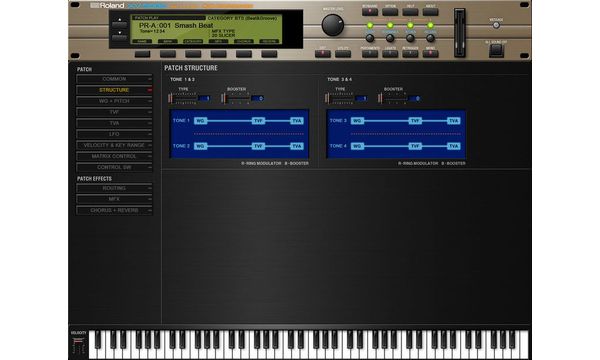Click the hardware button below LCD's REVERB label
Image resolution: width=600 pixels, height=360 pixels.
click(269, 54)
